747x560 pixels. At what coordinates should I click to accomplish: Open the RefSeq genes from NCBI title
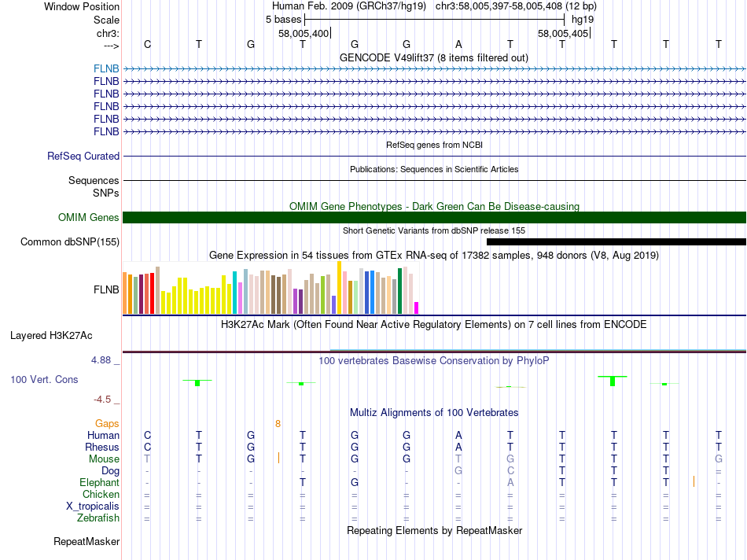click(x=434, y=145)
